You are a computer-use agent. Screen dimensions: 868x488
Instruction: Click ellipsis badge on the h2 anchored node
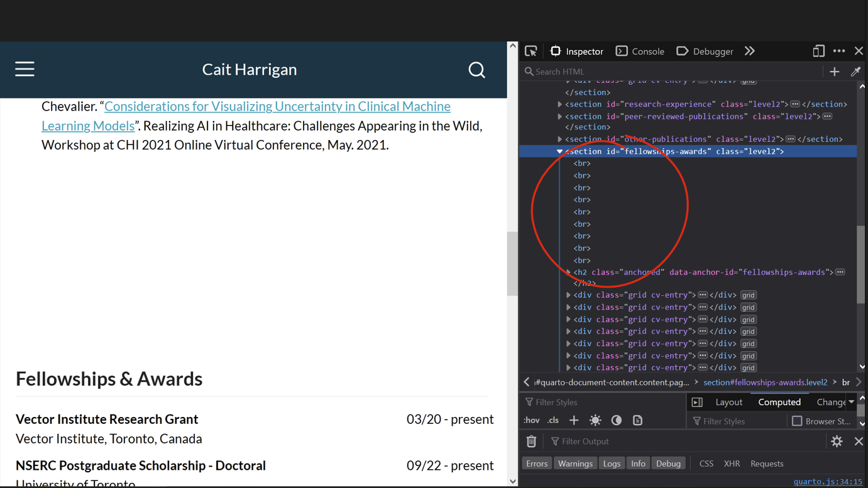pos(840,272)
